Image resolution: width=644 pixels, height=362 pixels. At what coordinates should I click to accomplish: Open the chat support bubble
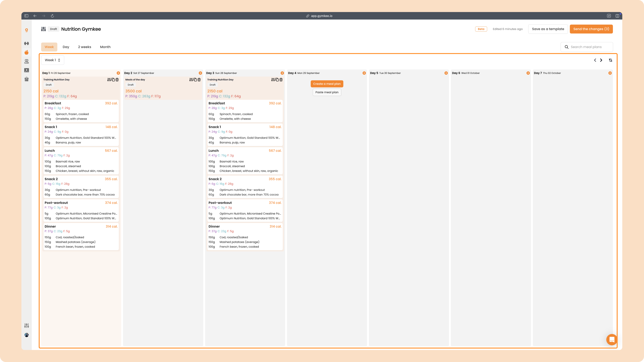click(x=612, y=340)
